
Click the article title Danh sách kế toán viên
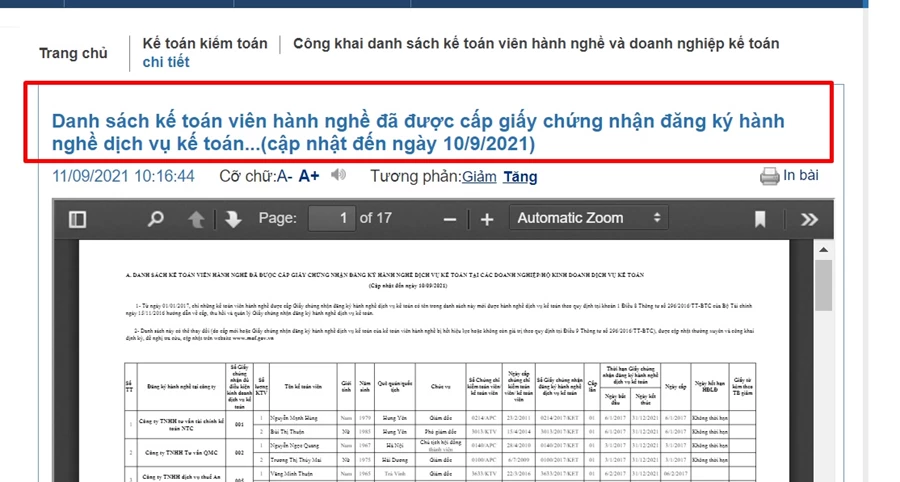click(418, 132)
